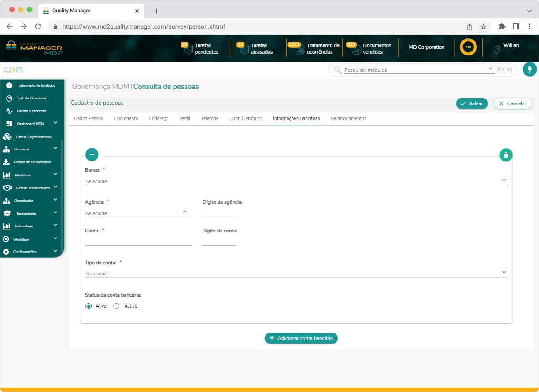Open the Agência dropdown

(x=137, y=213)
